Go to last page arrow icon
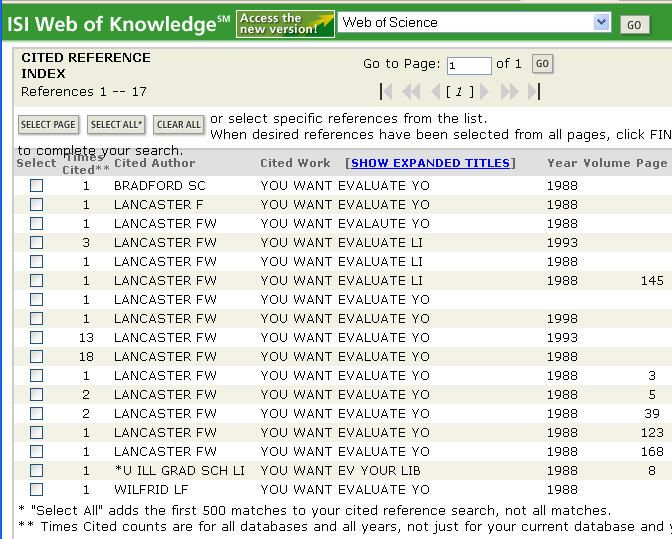Viewport: 672px width, 539px height. (534, 92)
